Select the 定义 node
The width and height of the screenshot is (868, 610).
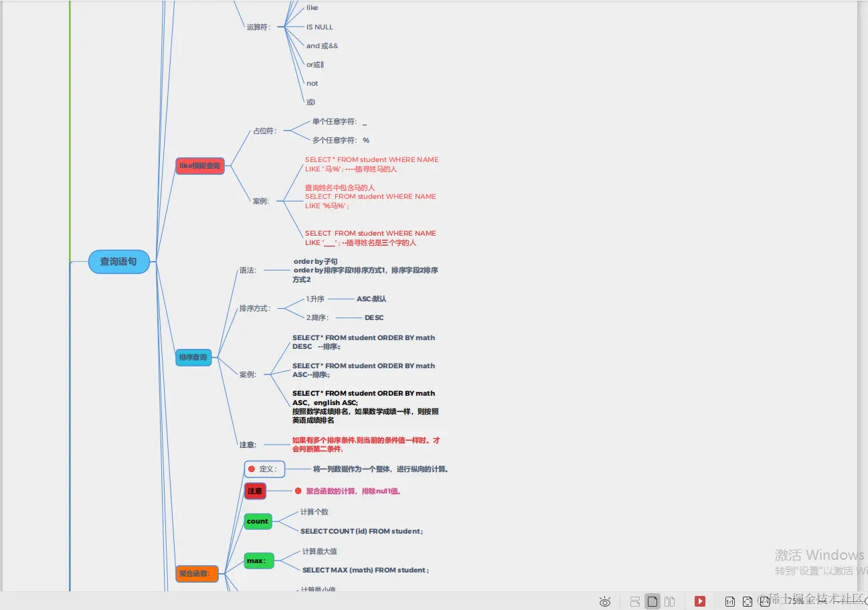(264, 469)
